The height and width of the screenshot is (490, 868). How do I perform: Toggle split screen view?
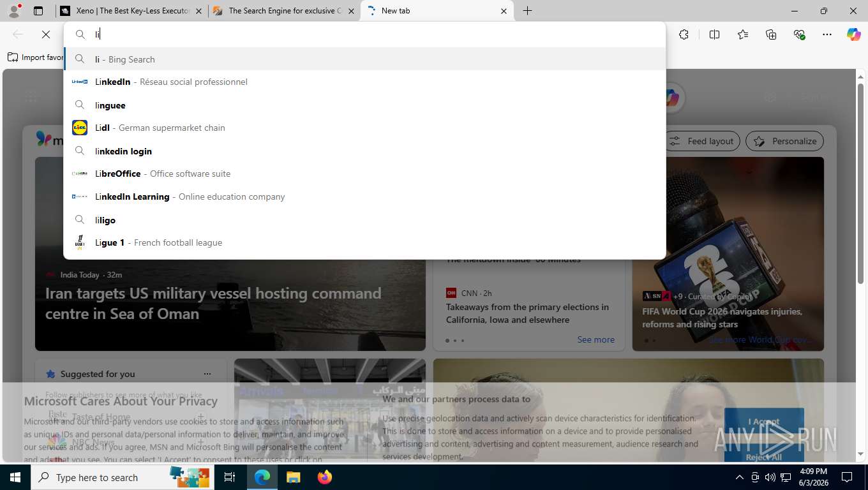(x=714, y=34)
